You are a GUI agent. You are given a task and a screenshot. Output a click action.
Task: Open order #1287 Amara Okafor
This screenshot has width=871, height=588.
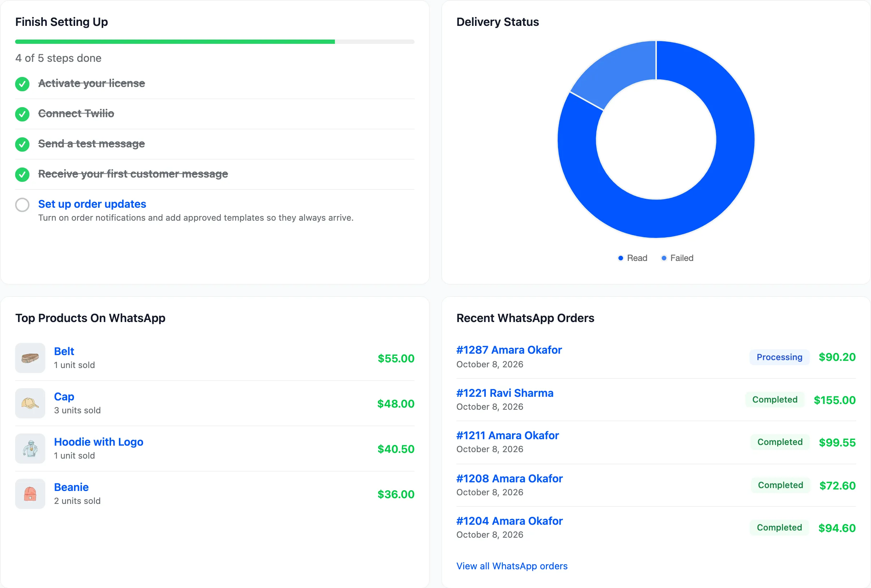509,350
